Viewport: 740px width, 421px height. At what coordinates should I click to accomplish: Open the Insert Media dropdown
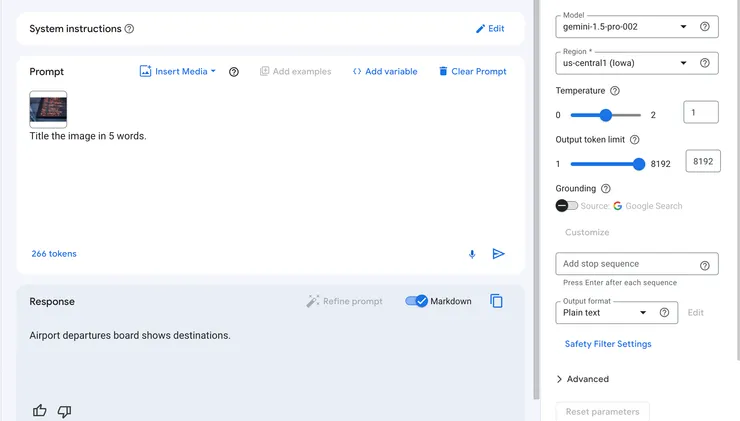click(177, 71)
